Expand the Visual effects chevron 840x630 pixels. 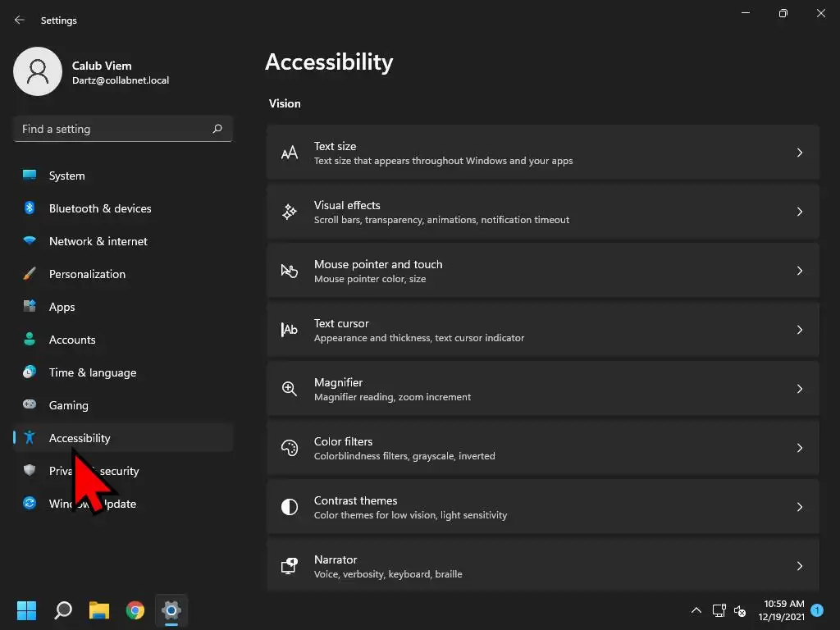point(800,212)
